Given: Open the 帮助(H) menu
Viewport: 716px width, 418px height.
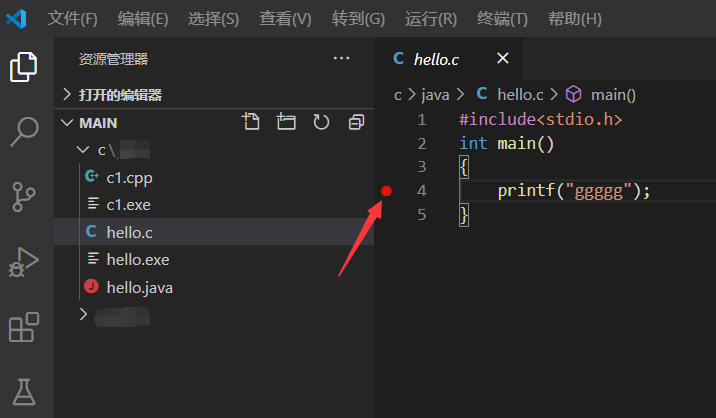Looking at the screenshot, I should [574, 19].
